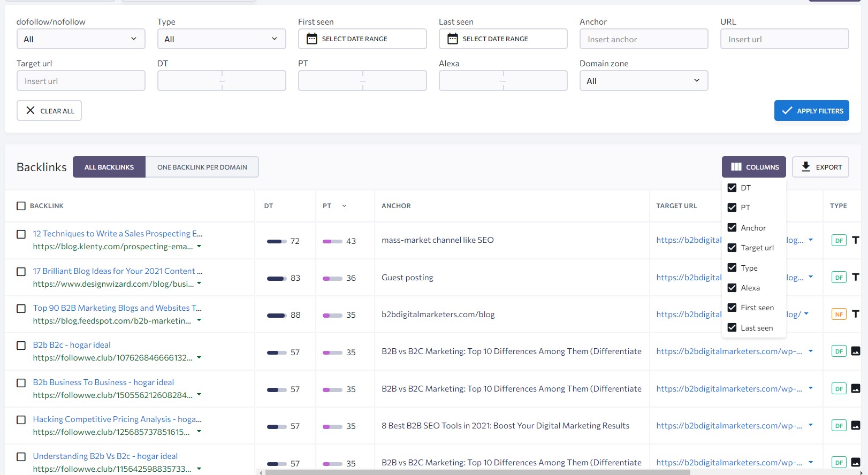Click the DT range filter control
The width and height of the screenshot is (868, 475).
[x=222, y=81]
